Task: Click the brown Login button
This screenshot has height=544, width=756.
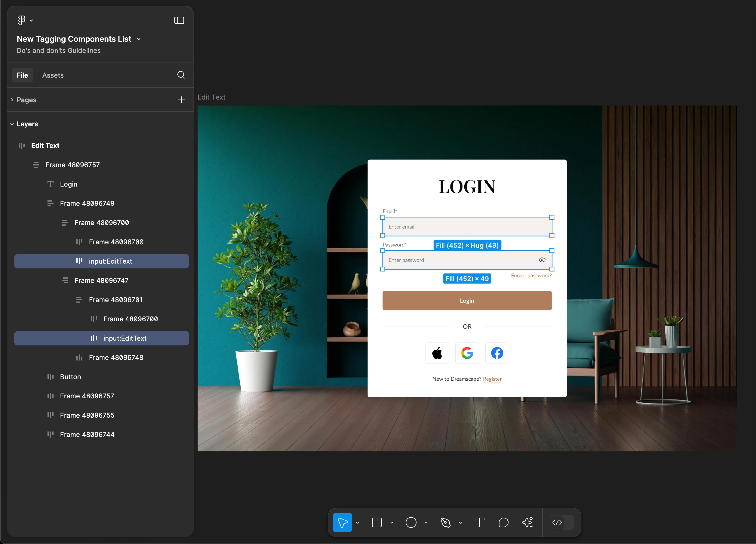Action: pyautogui.click(x=467, y=300)
